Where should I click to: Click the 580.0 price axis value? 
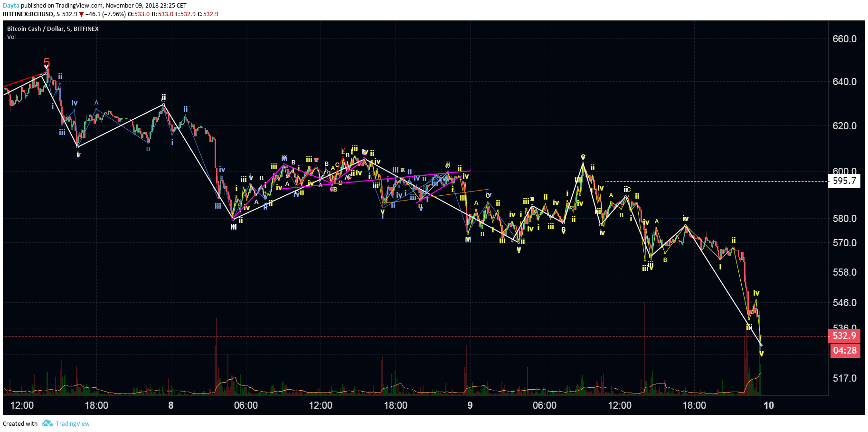coord(844,219)
